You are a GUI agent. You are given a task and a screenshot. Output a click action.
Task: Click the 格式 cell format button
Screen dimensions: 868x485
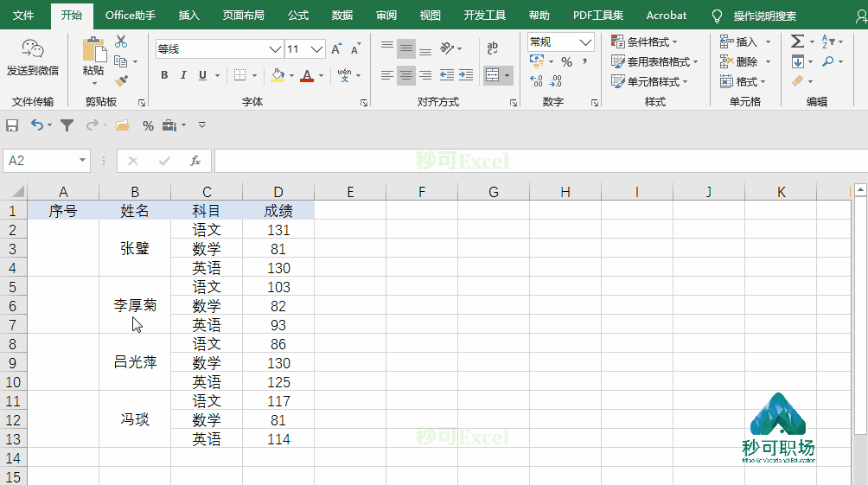click(743, 81)
